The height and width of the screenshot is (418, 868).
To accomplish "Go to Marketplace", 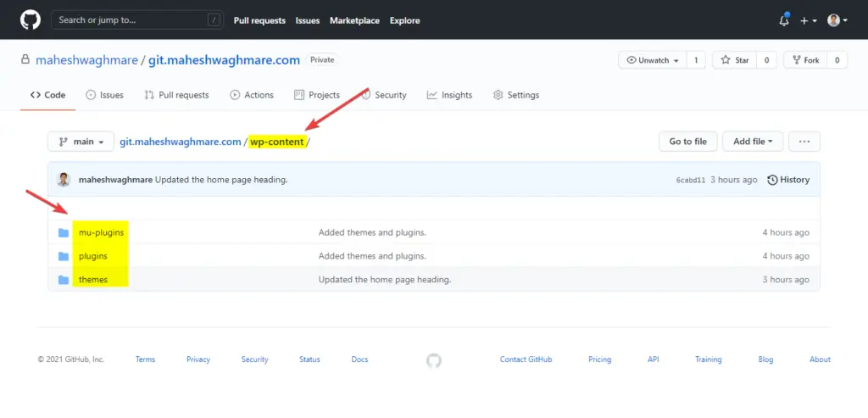I will pyautogui.click(x=355, y=20).
